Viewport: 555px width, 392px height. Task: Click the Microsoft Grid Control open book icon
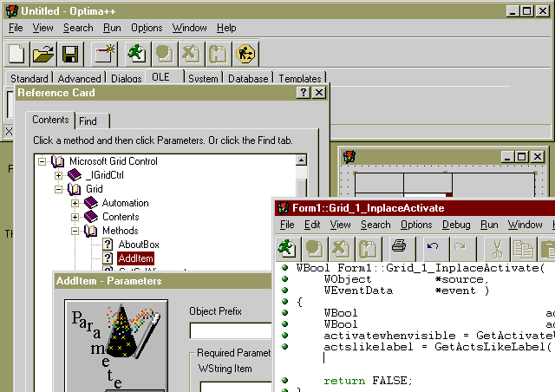pos(58,161)
